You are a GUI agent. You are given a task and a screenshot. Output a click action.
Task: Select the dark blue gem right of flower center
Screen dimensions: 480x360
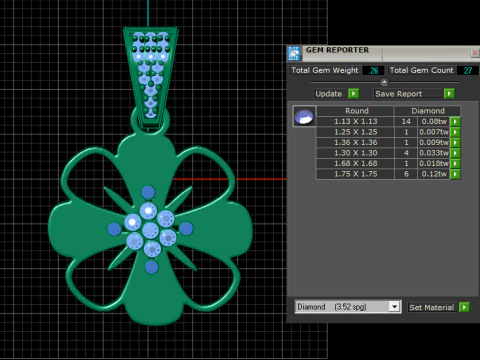point(186,229)
